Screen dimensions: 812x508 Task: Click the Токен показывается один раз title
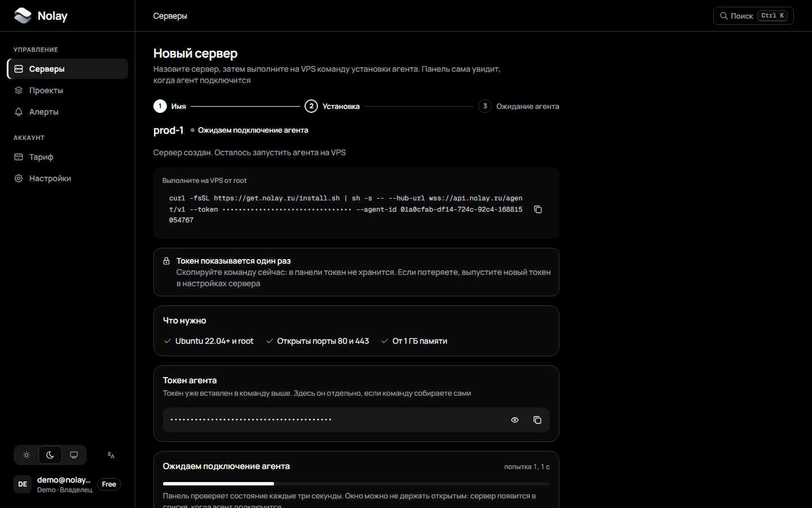(x=233, y=261)
